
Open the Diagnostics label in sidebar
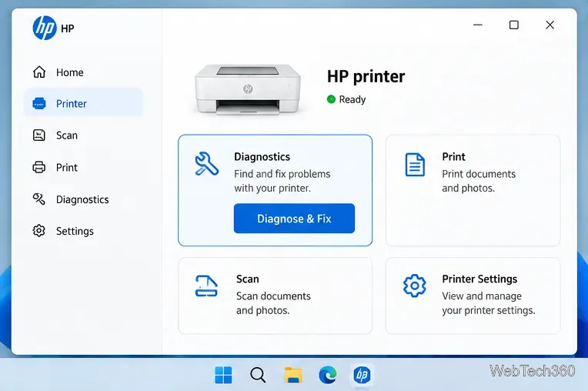tap(82, 200)
